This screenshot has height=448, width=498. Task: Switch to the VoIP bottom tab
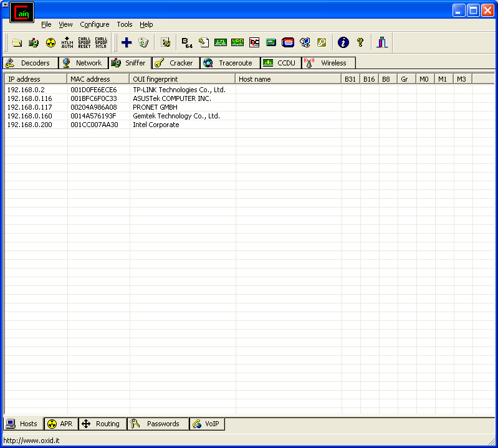point(207,424)
